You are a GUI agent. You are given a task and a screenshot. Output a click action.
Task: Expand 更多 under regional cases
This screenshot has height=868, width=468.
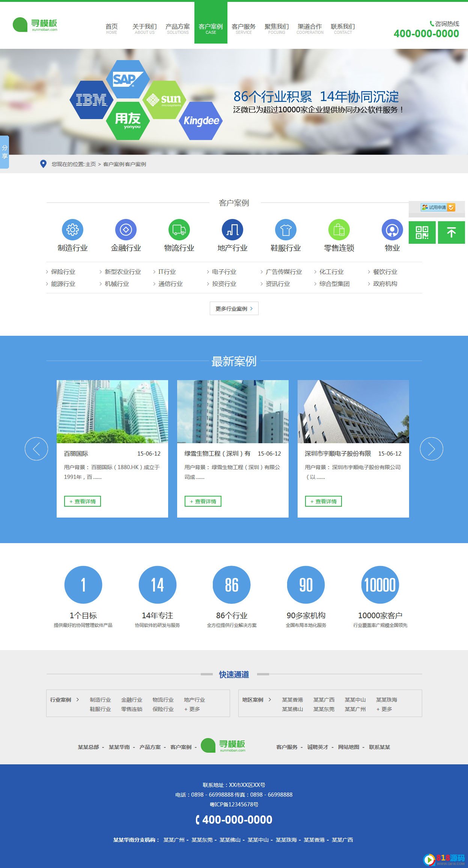coord(384,709)
